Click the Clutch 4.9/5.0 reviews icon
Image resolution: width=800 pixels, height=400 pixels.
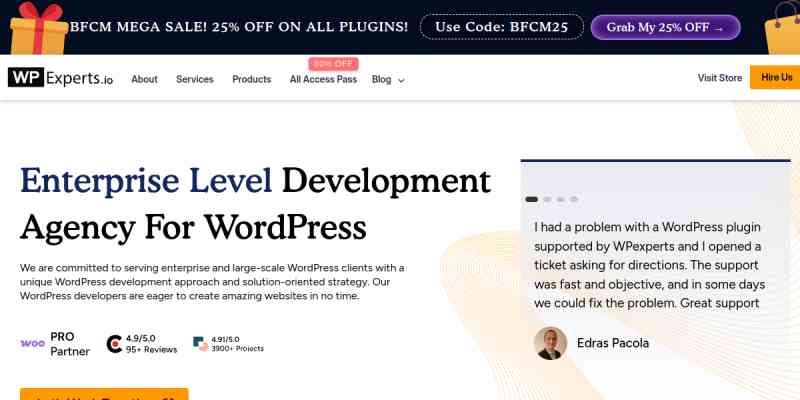114,344
